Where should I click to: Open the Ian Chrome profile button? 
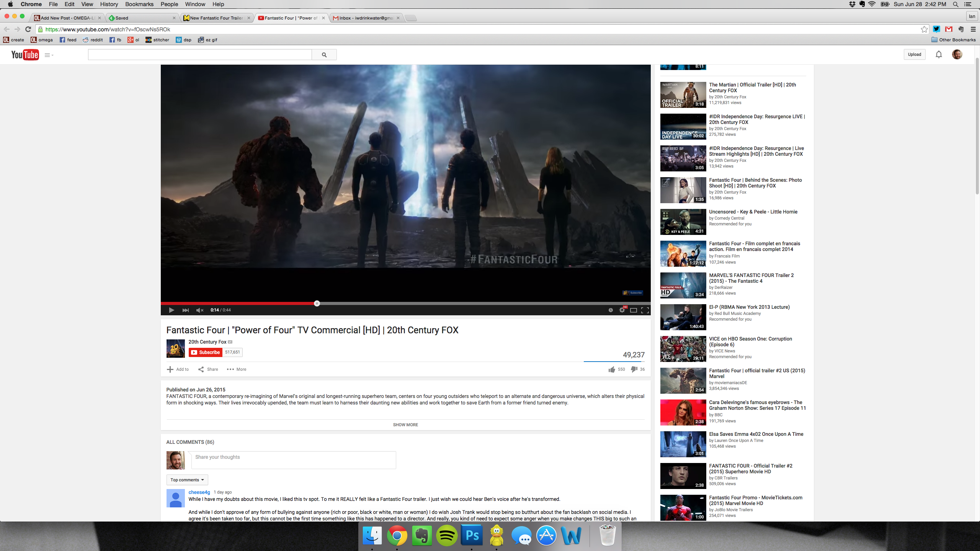tap(972, 16)
